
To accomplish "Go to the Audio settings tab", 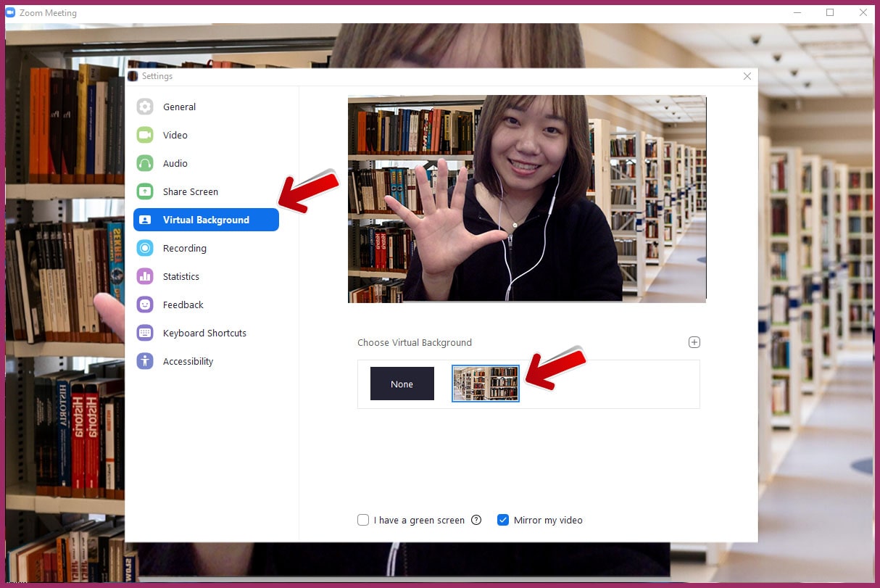I will pos(206,163).
